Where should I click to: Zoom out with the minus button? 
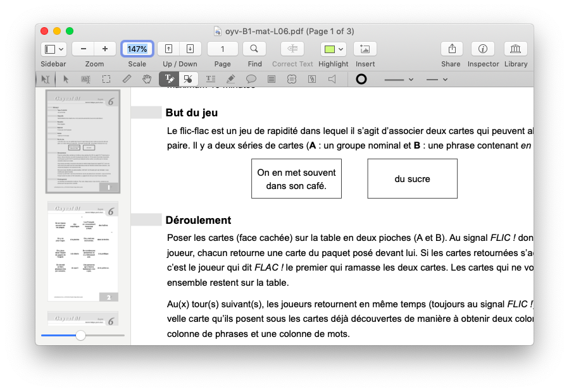click(x=83, y=49)
